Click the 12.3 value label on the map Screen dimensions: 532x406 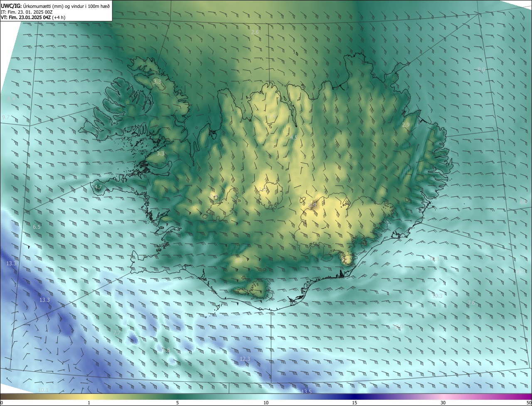click(245, 359)
